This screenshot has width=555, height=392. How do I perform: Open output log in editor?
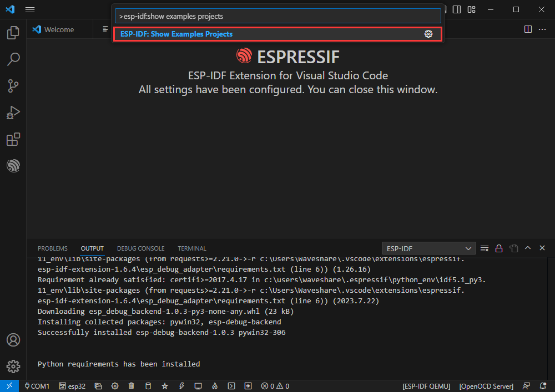coord(513,248)
